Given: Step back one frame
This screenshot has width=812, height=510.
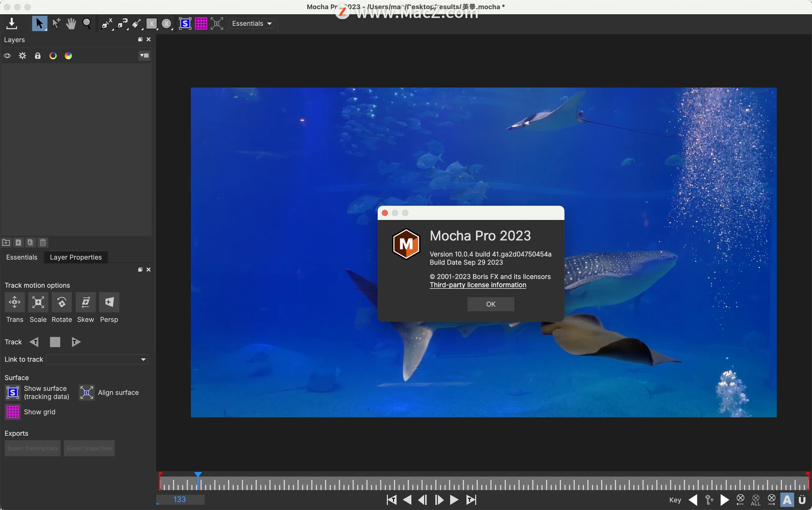Looking at the screenshot, I should [x=422, y=500].
